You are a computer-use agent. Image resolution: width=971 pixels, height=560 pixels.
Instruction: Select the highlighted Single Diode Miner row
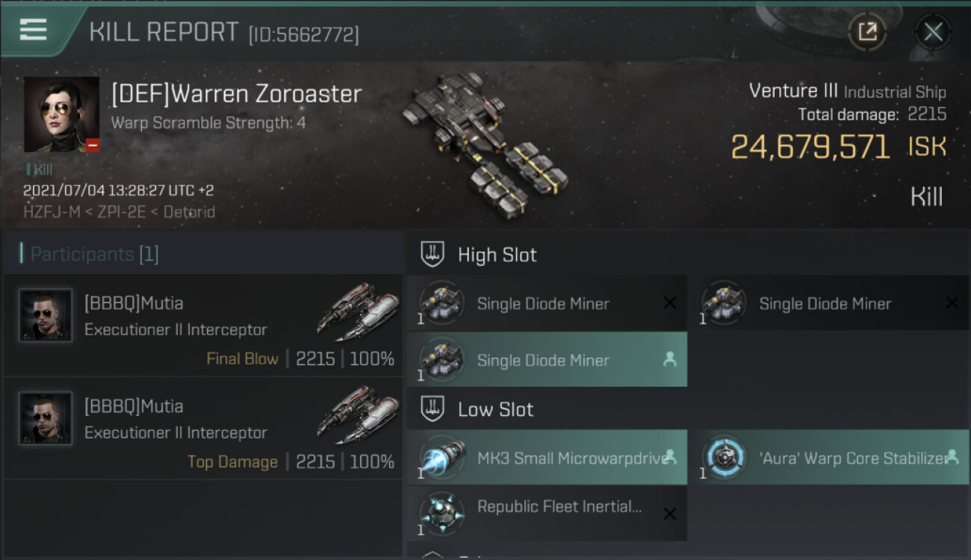coord(547,360)
